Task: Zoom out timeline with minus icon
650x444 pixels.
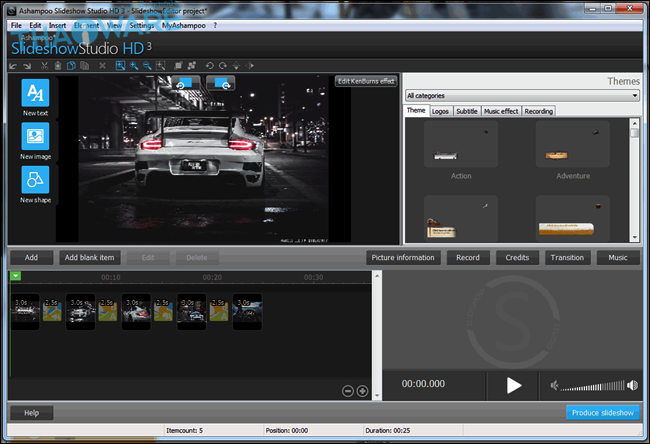Action: click(x=348, y=391)
